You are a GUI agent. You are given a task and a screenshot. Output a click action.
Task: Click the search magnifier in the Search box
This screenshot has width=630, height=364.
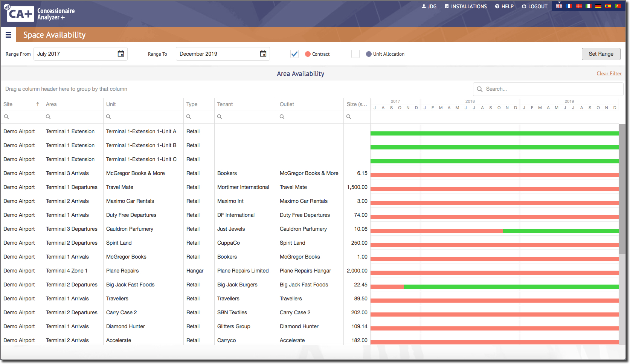point(479,89)
